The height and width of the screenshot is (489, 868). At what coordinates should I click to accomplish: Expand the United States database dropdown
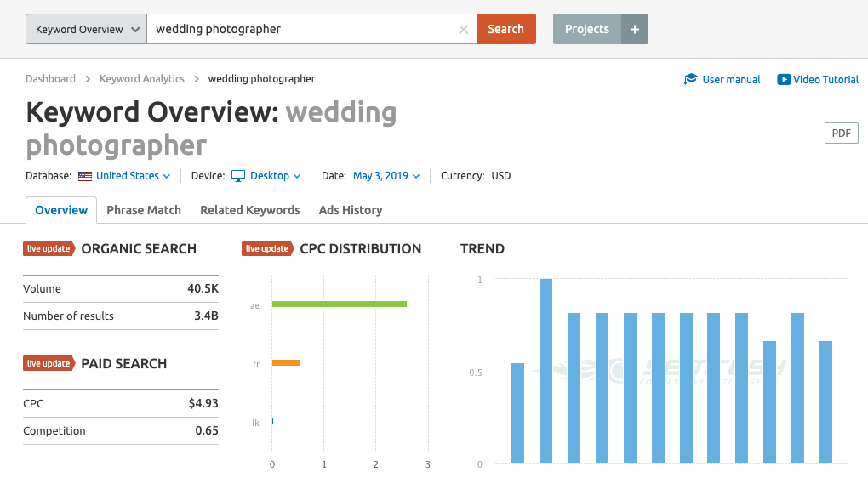tap(133, 176)
